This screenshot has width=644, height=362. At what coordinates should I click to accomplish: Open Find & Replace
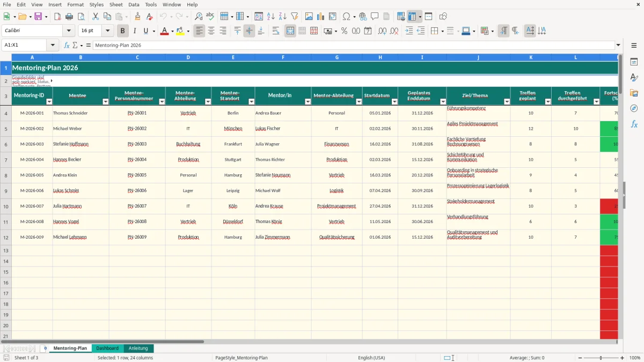(199, 17)
